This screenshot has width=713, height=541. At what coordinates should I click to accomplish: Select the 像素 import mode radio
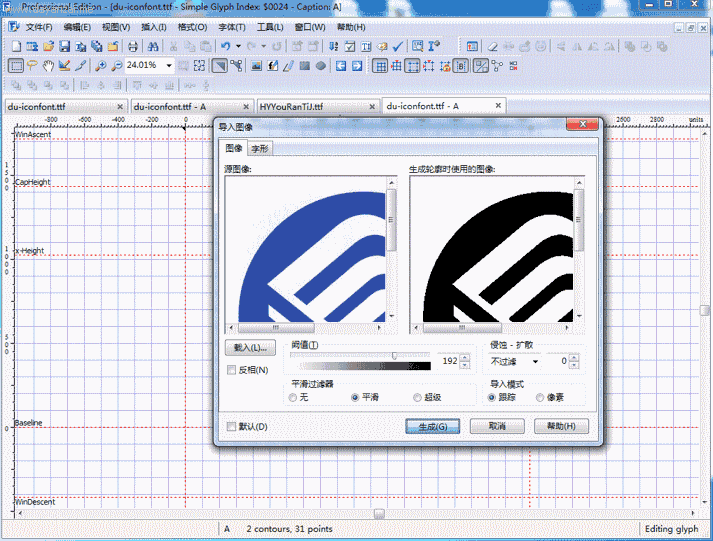(x=540, y=397)
